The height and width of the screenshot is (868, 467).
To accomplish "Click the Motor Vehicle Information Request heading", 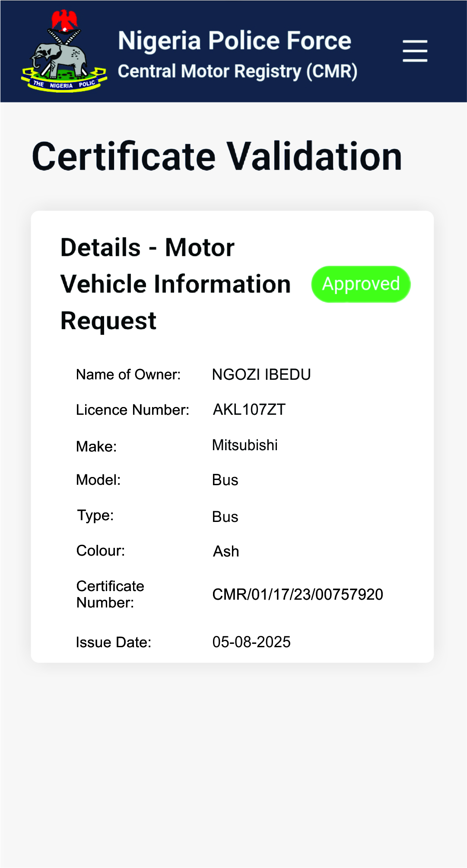I will pyautogui.click(x=175, y=284).
